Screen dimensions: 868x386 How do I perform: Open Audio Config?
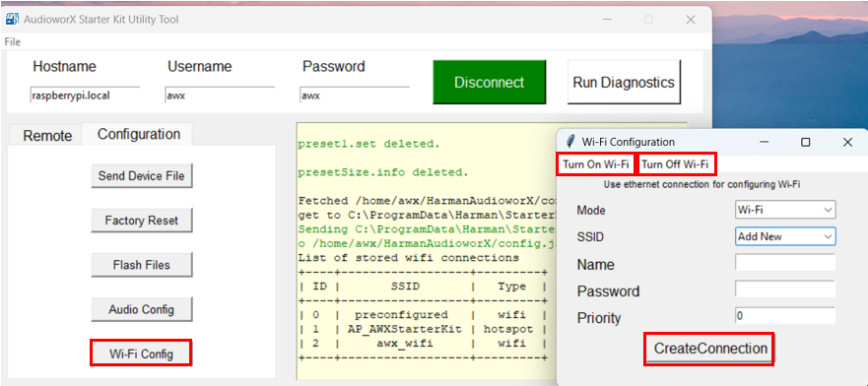(x=141, y=309)
